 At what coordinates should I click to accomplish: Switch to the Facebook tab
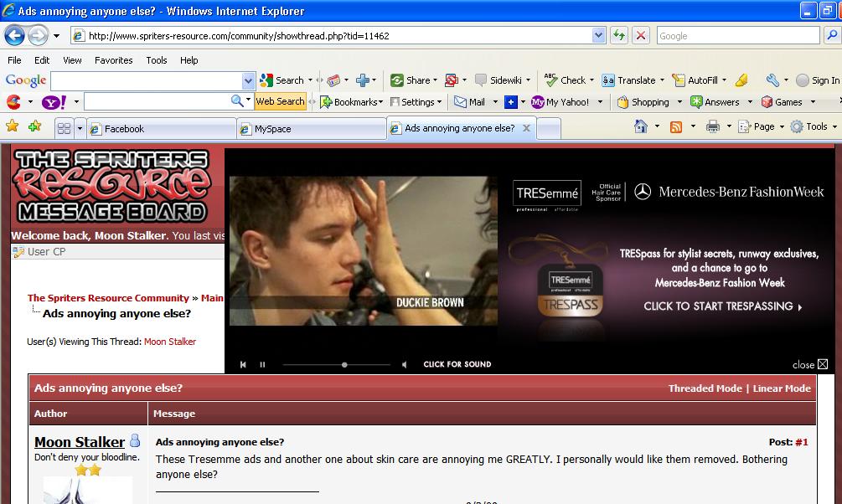click(162, 129)
